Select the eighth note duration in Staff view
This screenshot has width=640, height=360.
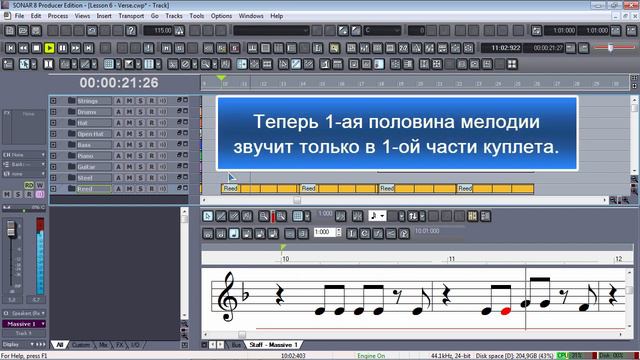click(x=247, y=233)
